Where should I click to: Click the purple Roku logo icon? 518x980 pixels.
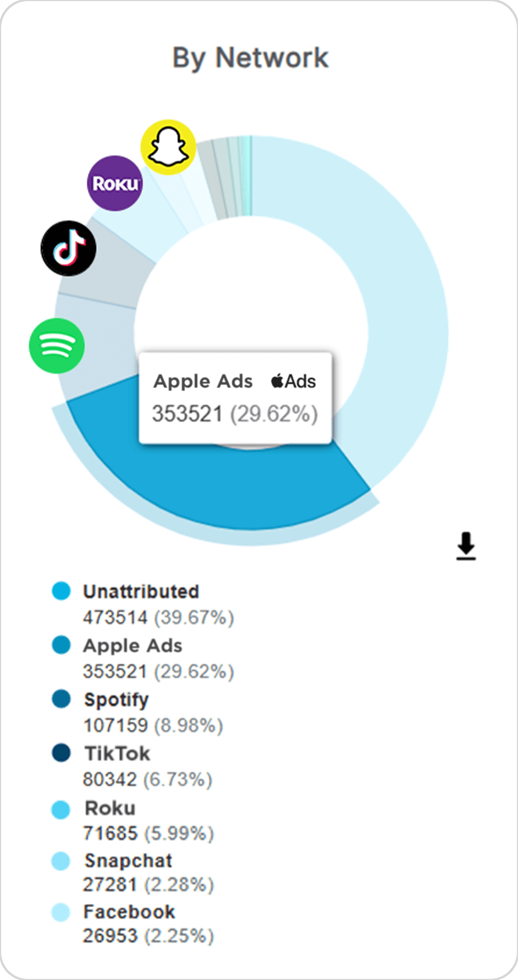tap(115, 183)
